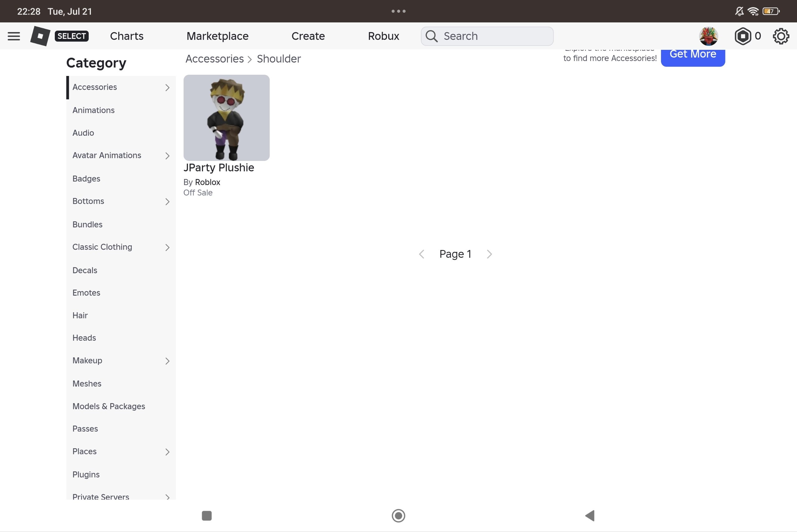Open the hamburger navigation menu

pyautogui.click(x=14, y=36)
